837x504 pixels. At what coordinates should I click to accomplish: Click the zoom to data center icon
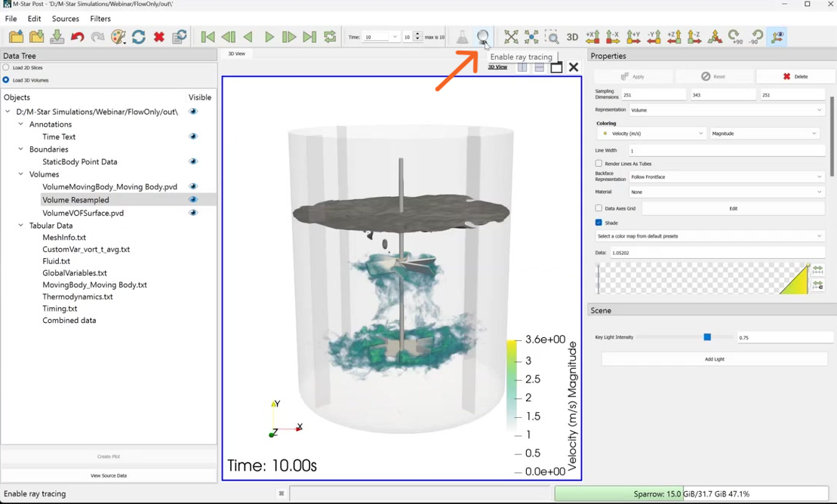pos(531,37)
